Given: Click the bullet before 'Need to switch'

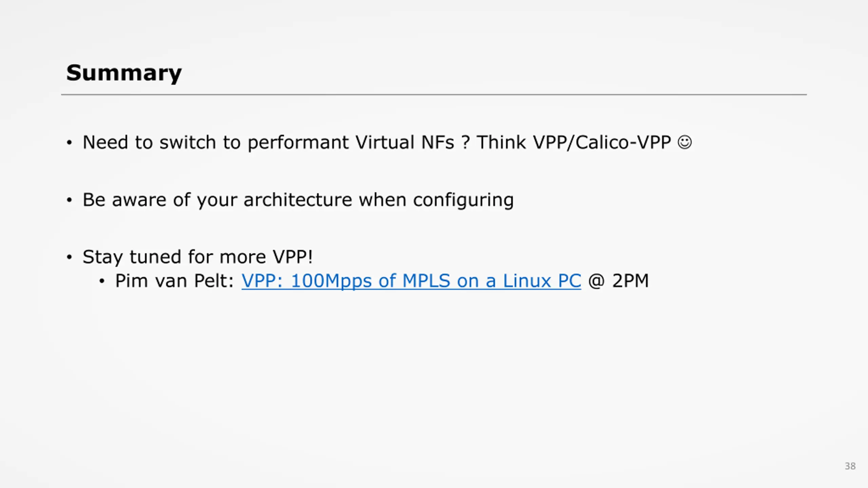Looking at the screenshot, I should pos(70,143).
